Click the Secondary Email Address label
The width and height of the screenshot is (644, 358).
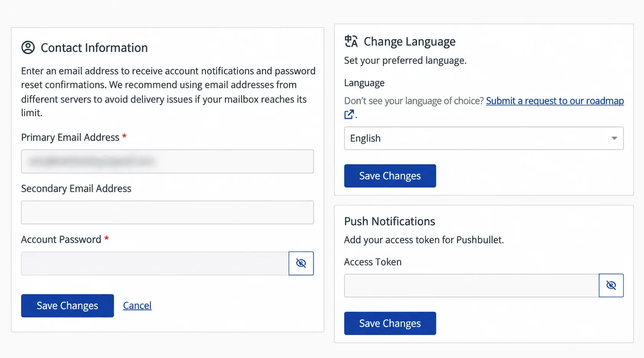[76, 188]
